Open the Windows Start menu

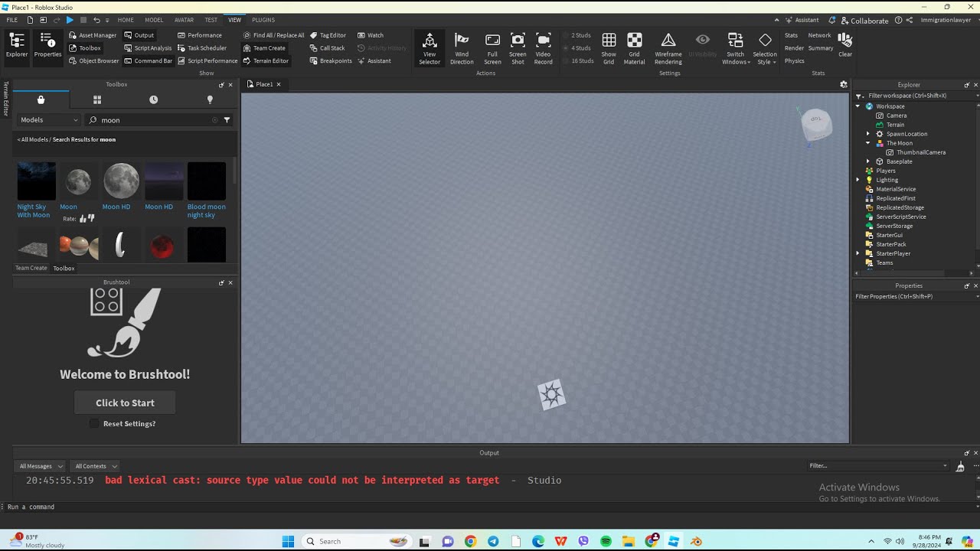288,541
